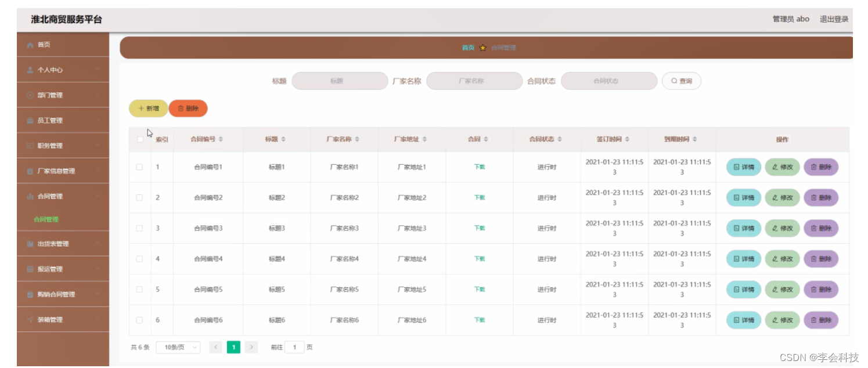The width and height of the screenshot is (868, 368).
Task: Focus 厂家名称 search input
Action: coord(474,81)
